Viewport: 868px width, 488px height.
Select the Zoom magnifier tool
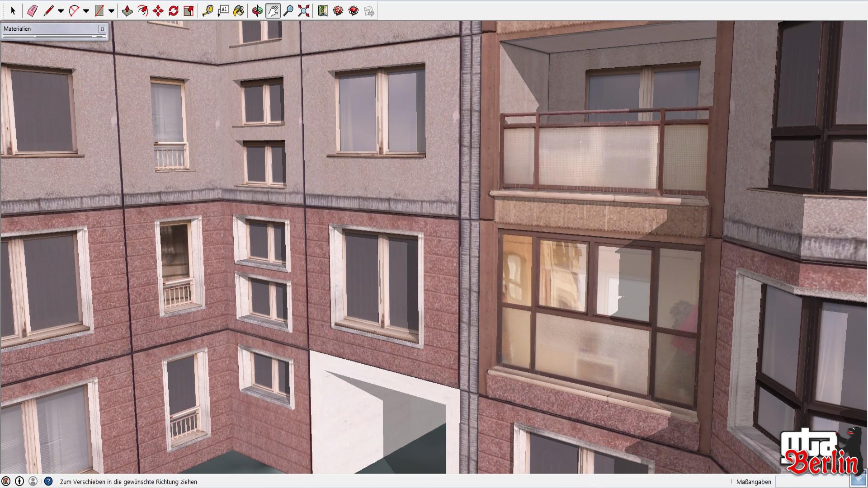point(288,11)
